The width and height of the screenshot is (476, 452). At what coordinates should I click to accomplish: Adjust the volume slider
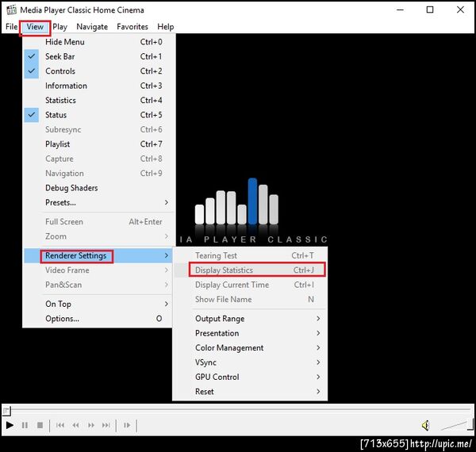pos(457,425)
